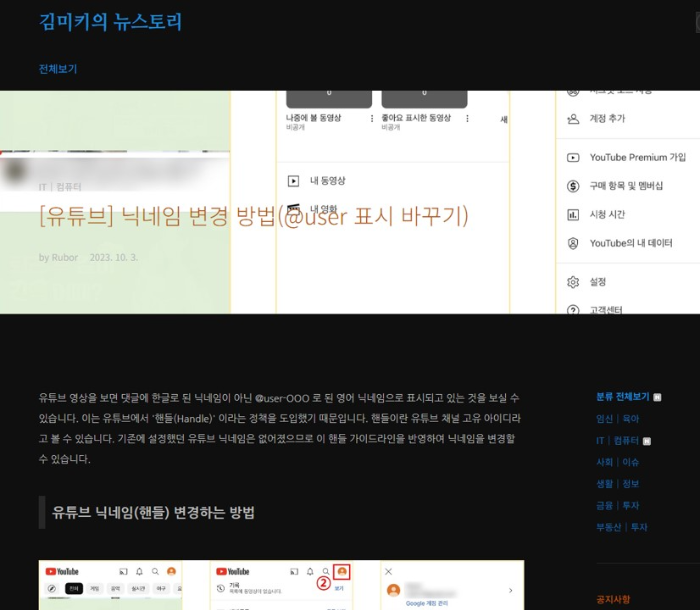Image resolution: width=700 pixels, height=610 pixels.
Task: Click the 시청 시간 label in the cover image
Action: 607,214
